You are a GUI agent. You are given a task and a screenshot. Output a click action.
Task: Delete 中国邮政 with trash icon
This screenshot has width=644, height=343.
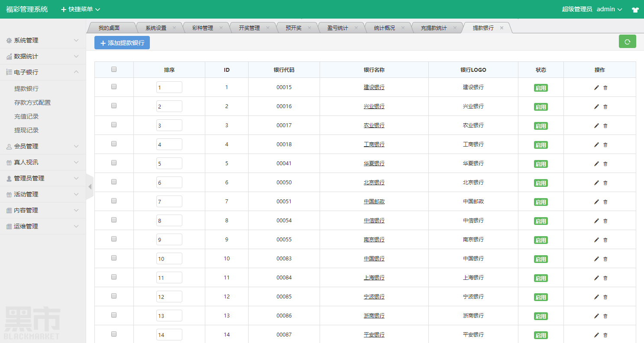click(x=605, y=202)
